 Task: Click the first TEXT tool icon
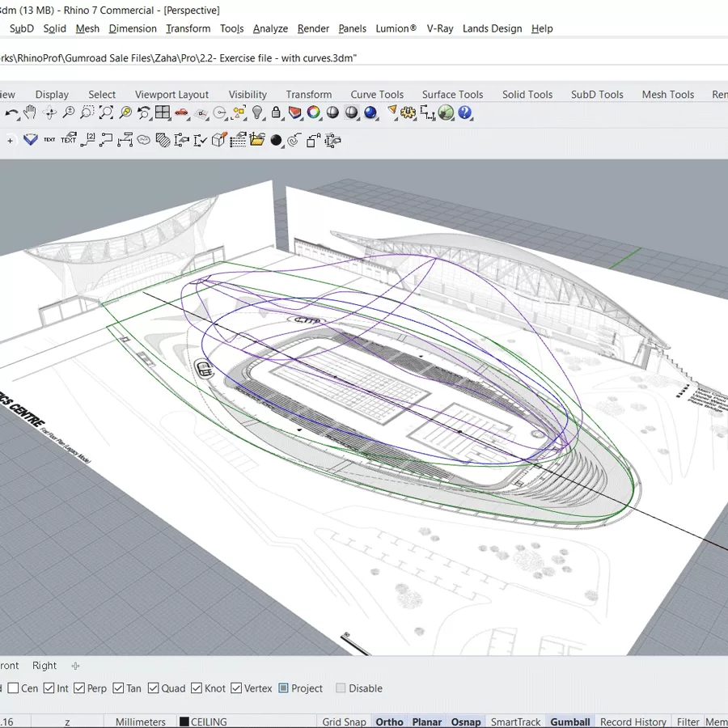(x=49, y=140)
